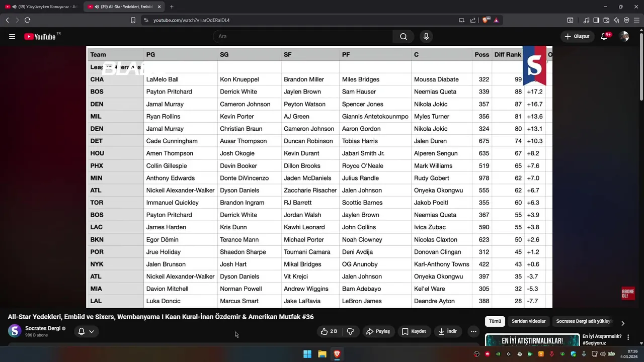Switch to the 'Yüzyüzeyken Konuşuruz' tab
This screenshot has height=362, width=644.
point(40,7)
